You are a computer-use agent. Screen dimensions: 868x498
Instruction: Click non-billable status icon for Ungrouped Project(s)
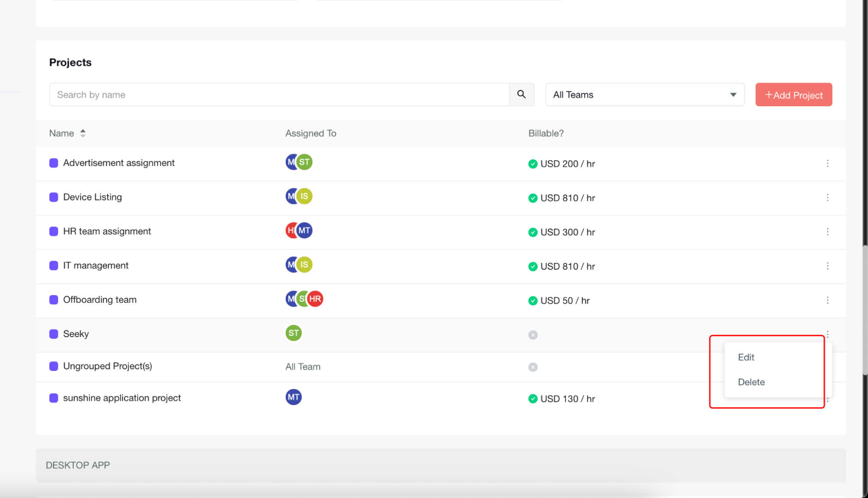[533, 367]
